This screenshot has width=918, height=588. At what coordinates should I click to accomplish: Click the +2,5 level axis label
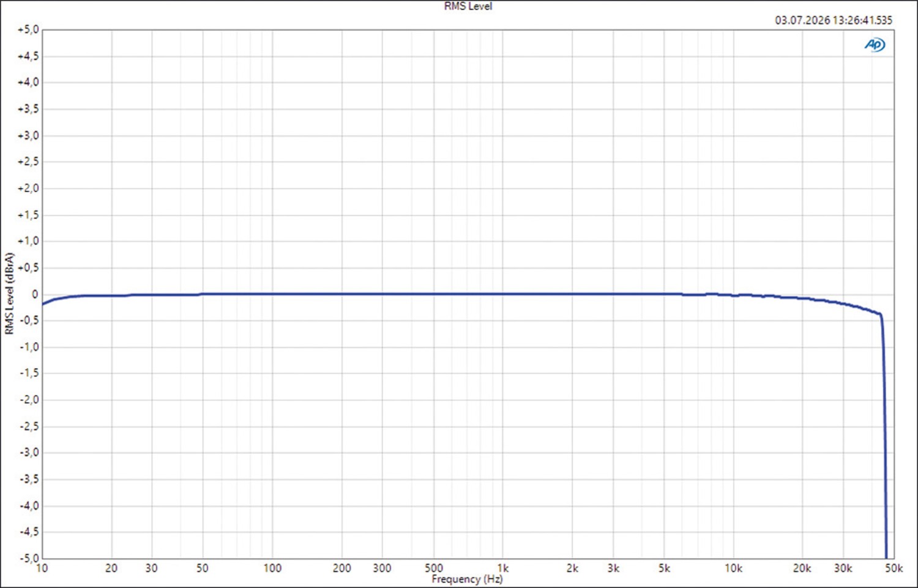point(28,162)
